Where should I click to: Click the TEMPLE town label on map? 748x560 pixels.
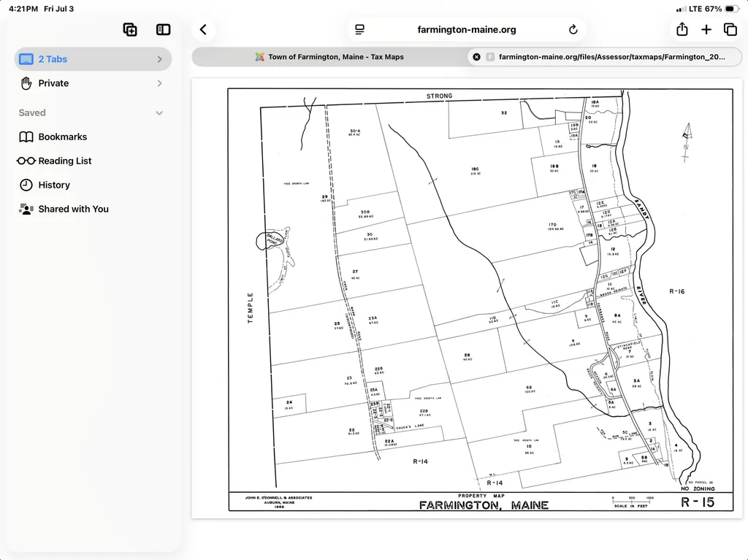click(250, 308)
